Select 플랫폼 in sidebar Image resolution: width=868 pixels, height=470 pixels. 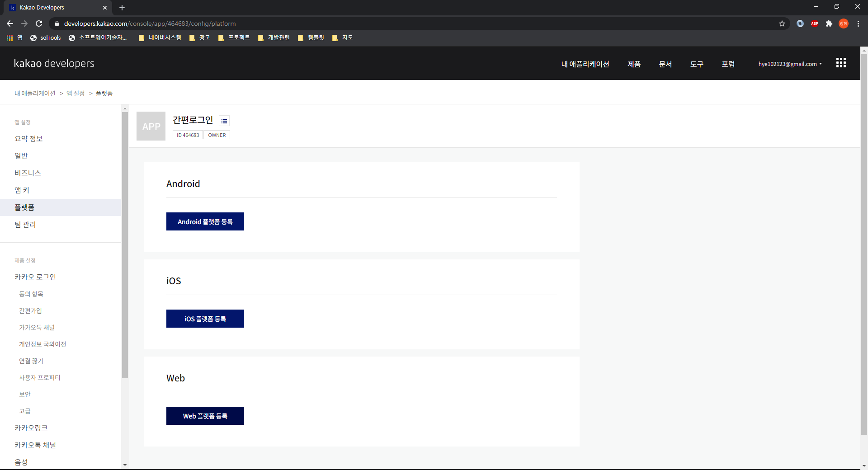click(61, 207)
